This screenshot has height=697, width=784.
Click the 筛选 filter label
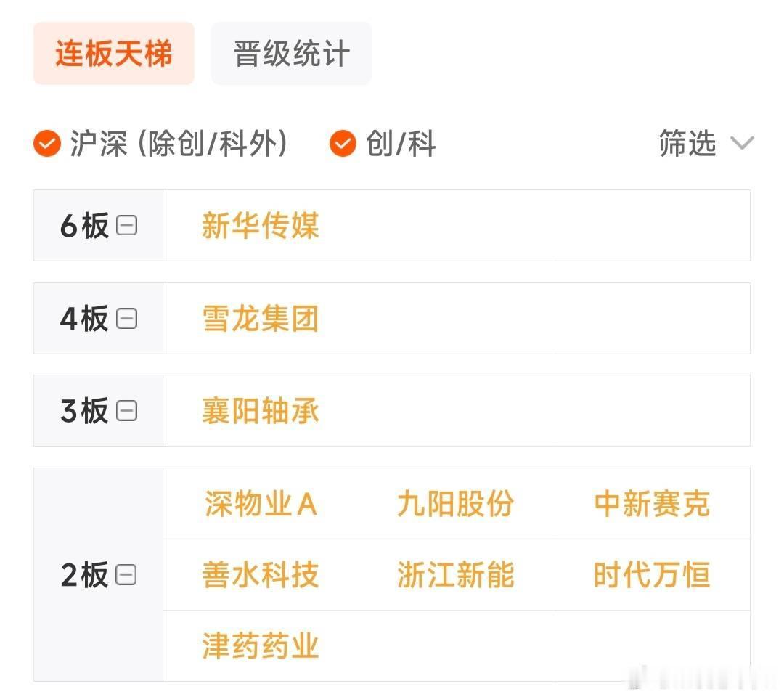687,143
